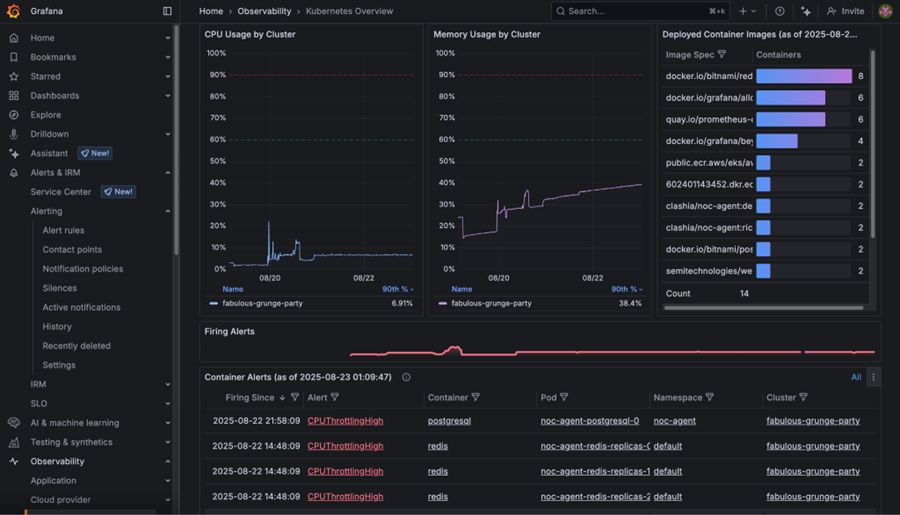900x515 pixels.
Task: Collapse the Alerting subsection chevron
Action: (168, 211)
